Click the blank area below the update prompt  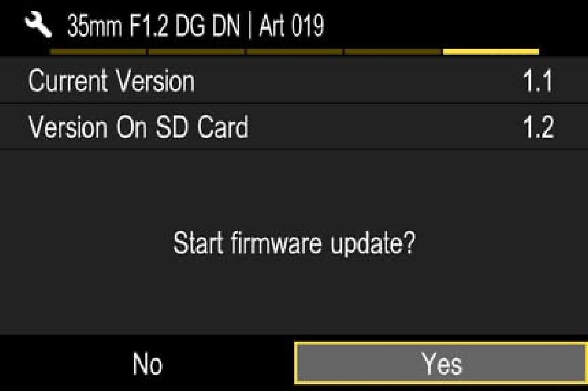click(x=294, y=298)
